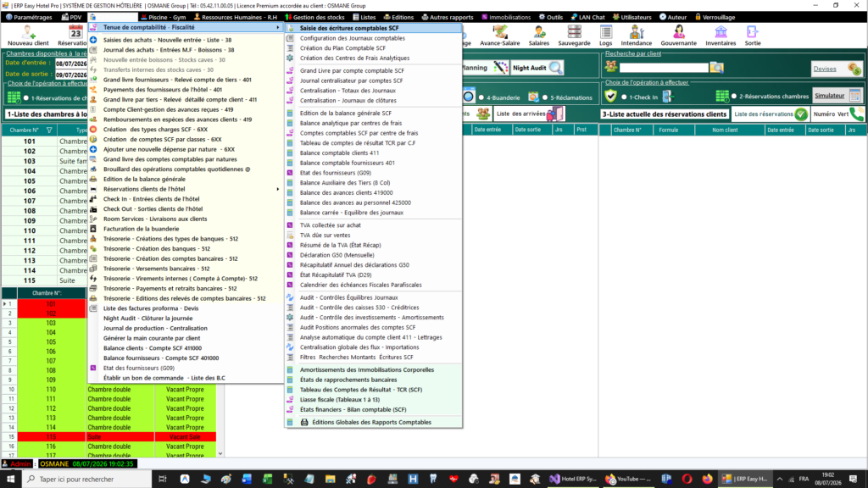Click the washing machine icon beside 4-Buanderie
The width and height of the screenshot is (868, 488).
tap(468, 97)
